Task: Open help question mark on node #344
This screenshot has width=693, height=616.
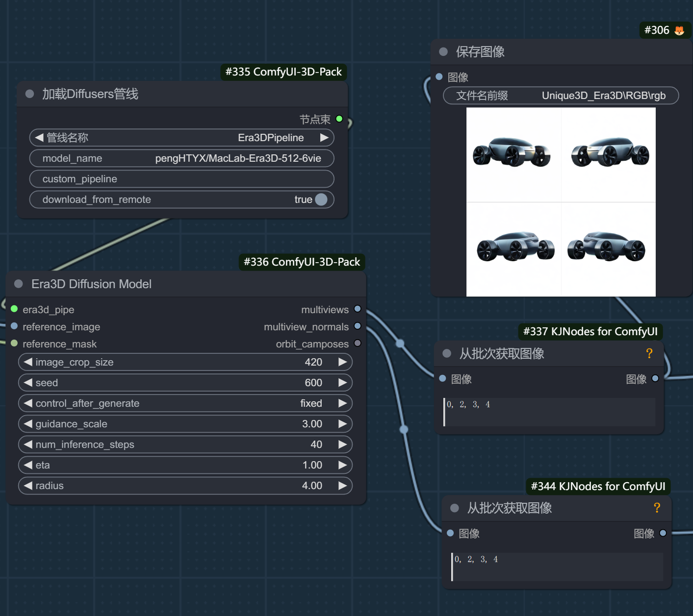Action: coord(657,508)
